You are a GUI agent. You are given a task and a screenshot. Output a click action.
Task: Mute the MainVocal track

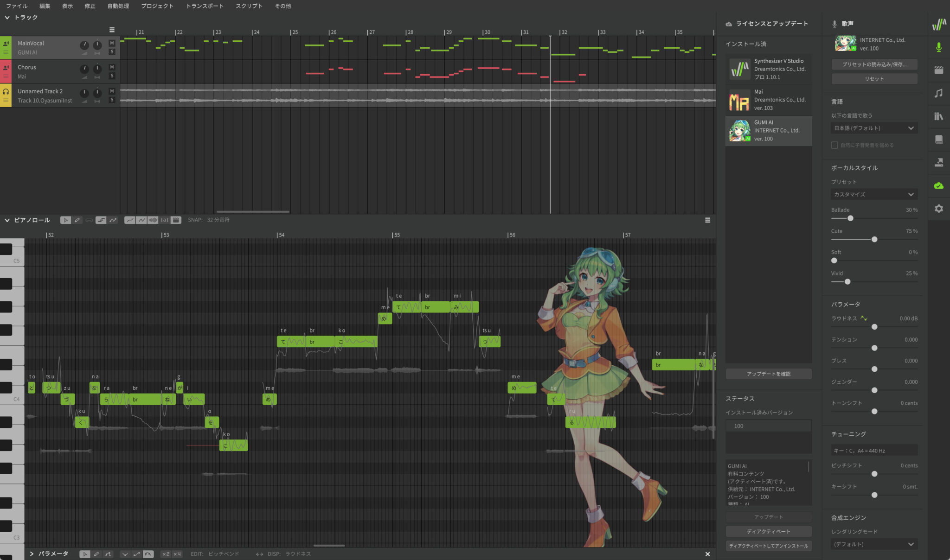click(x=112, y=43)
